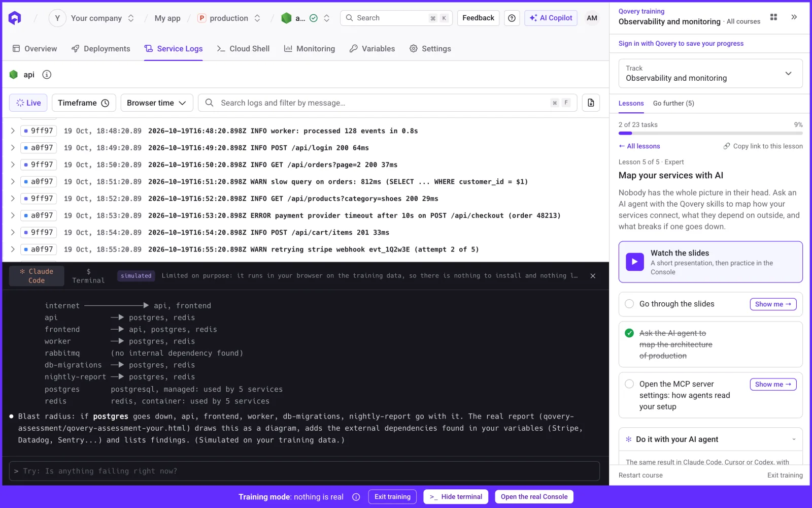Click Hide terminal button
This screenshot has width=812, height=508.
click(456, 497)
